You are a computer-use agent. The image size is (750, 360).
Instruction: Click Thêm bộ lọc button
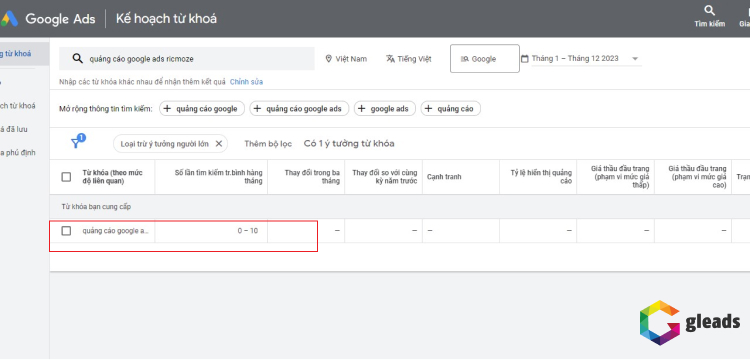[268, 143]
